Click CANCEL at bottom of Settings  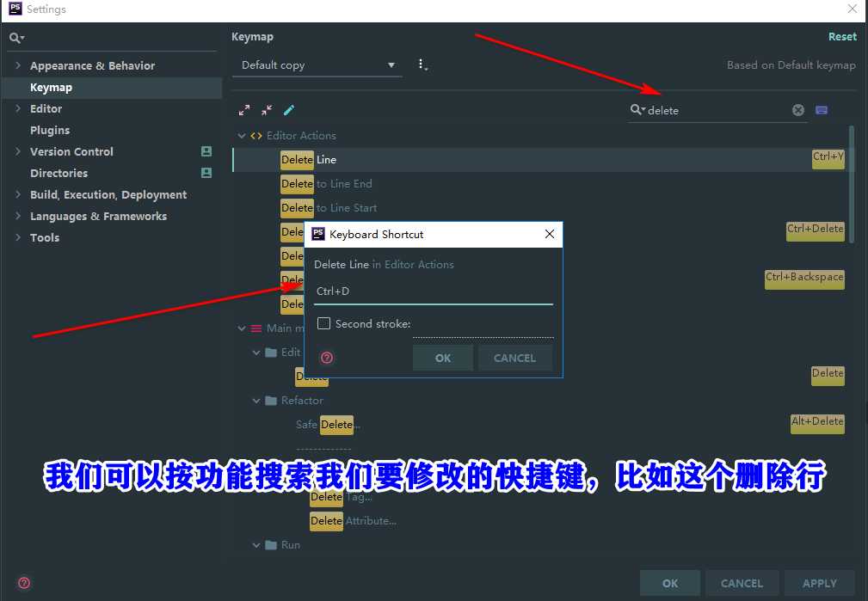tap(742, 583)
